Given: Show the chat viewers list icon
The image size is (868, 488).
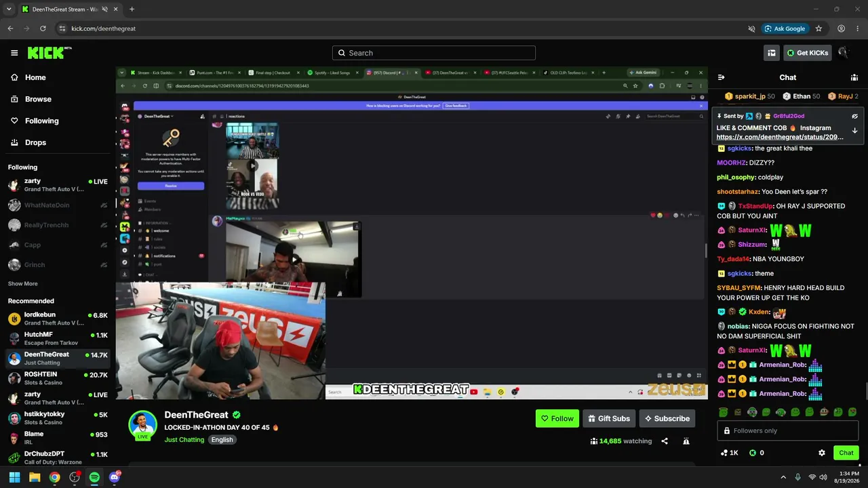Looking at the screenshot, I should tap(854, 77).
